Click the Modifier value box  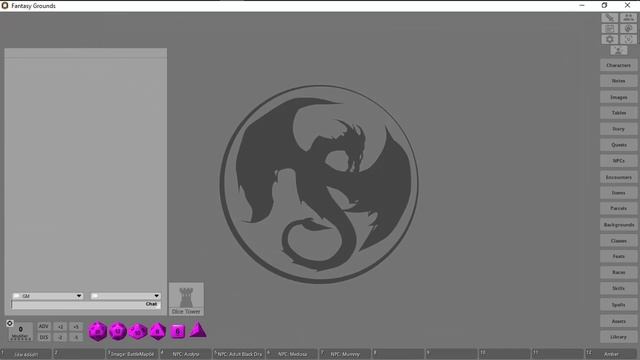[x=20, y=332]
